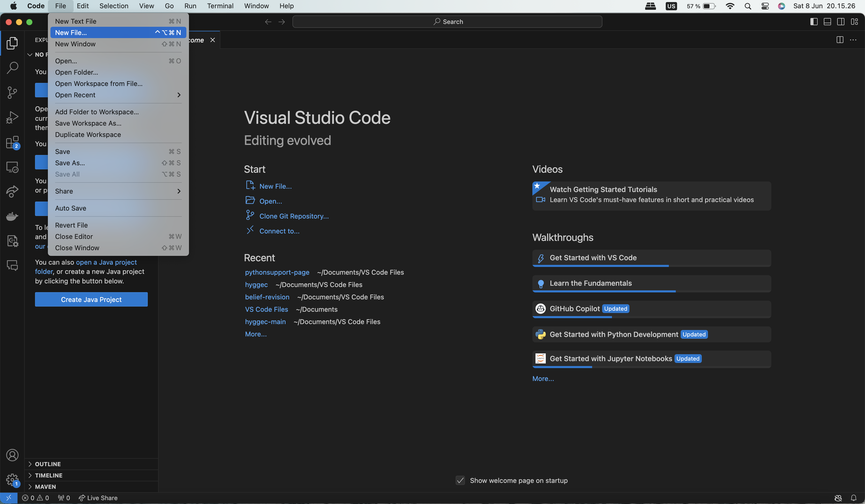Image resolution: width=865 pixels, height=504 pixels.
Task: Open the Search view in activity bar
Action: [12, 68]
